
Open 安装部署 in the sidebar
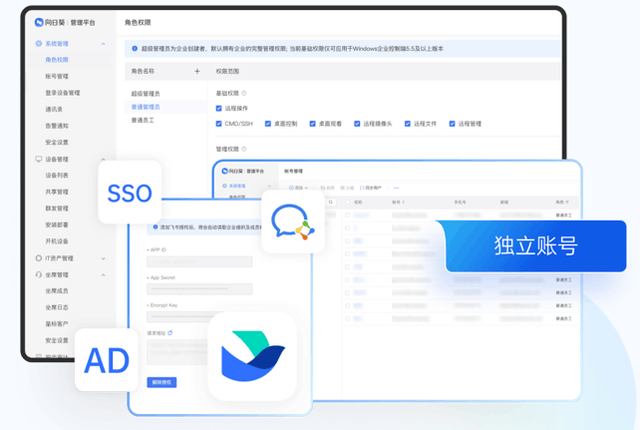tap(57, 225)
